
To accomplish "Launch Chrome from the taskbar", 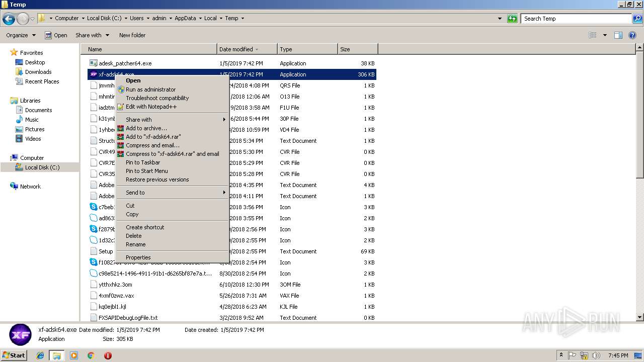I will tap(91, 355).
